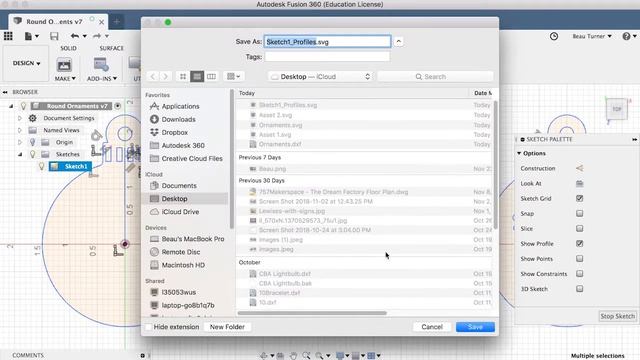Switch save dialog to icon view

tap(183, 76)
